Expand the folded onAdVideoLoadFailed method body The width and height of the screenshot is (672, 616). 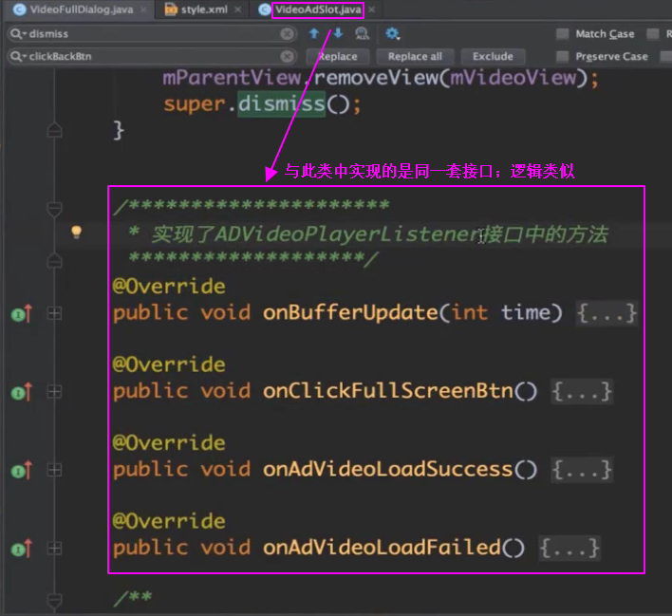[569, 548]
